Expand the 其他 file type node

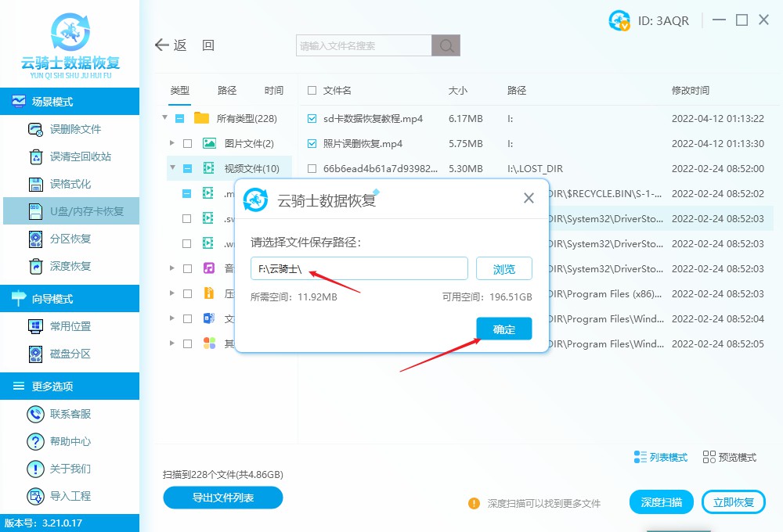[172, 342]
